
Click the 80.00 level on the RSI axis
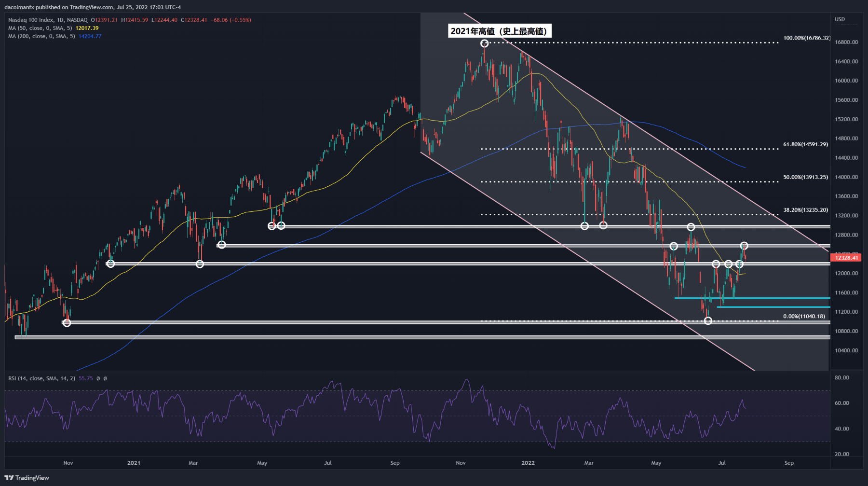(842, 377)
